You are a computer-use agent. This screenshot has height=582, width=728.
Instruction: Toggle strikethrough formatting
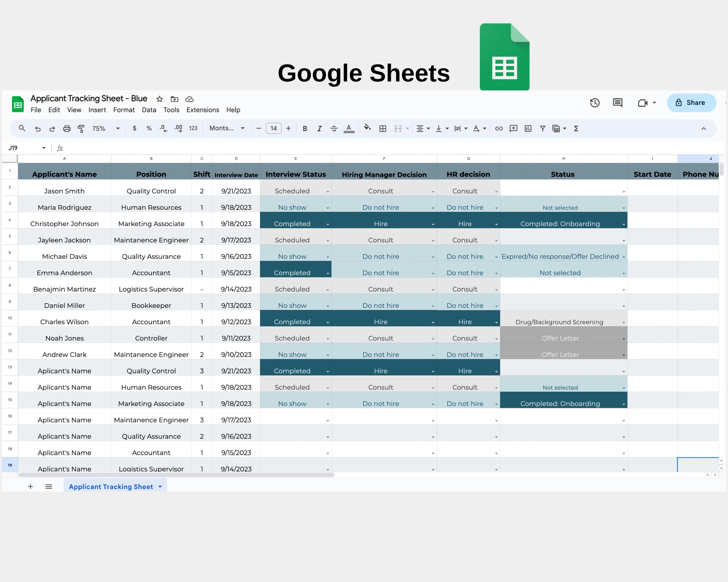(x=334, y=129)
